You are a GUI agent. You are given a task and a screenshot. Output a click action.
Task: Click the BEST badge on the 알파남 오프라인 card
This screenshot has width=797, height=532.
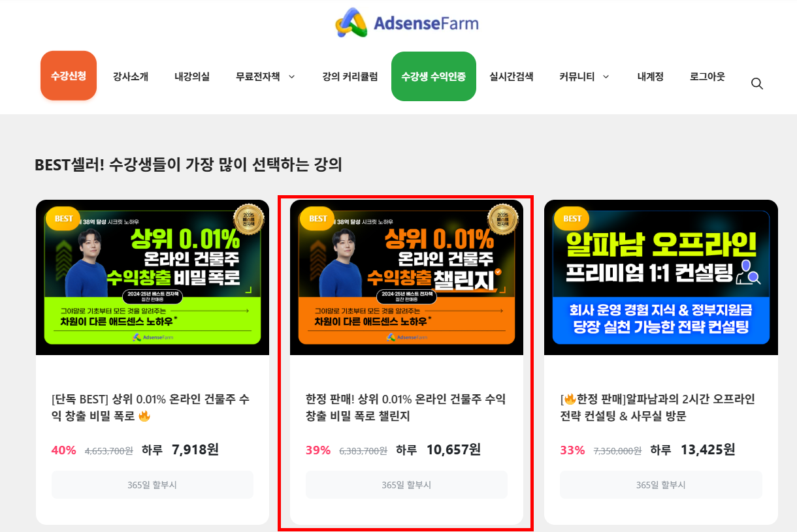[x=572, y=219]
